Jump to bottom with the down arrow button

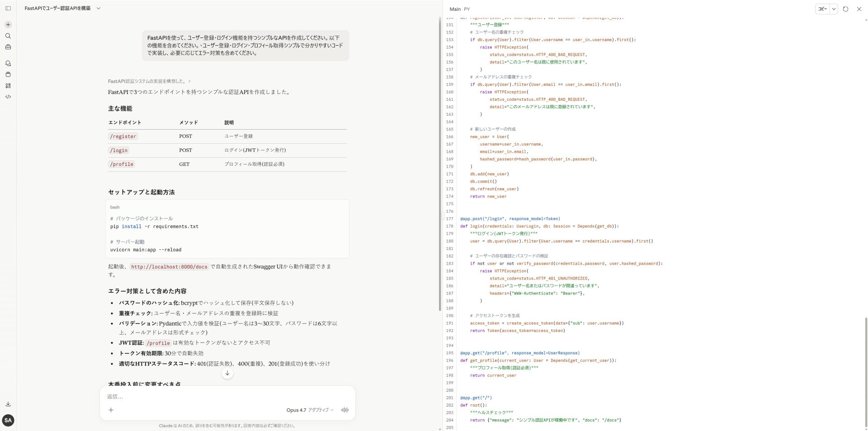pos(227,373)
